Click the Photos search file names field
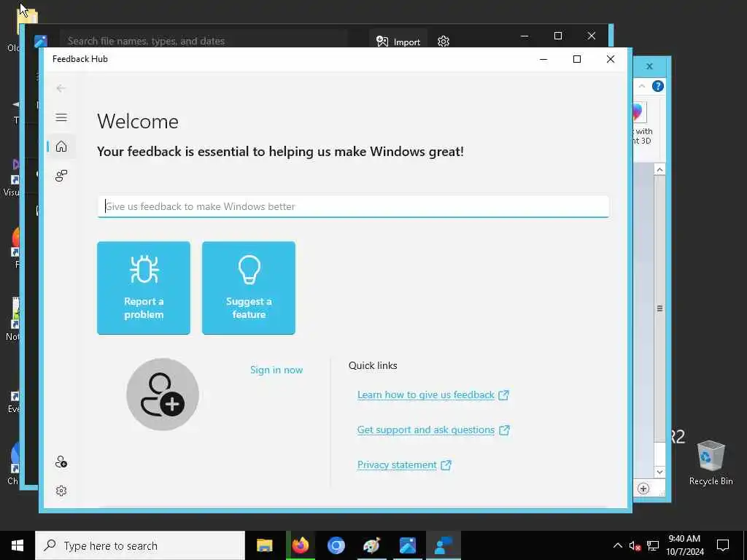The width and height of the screenshot is (747, 560). tap(205, 41)
